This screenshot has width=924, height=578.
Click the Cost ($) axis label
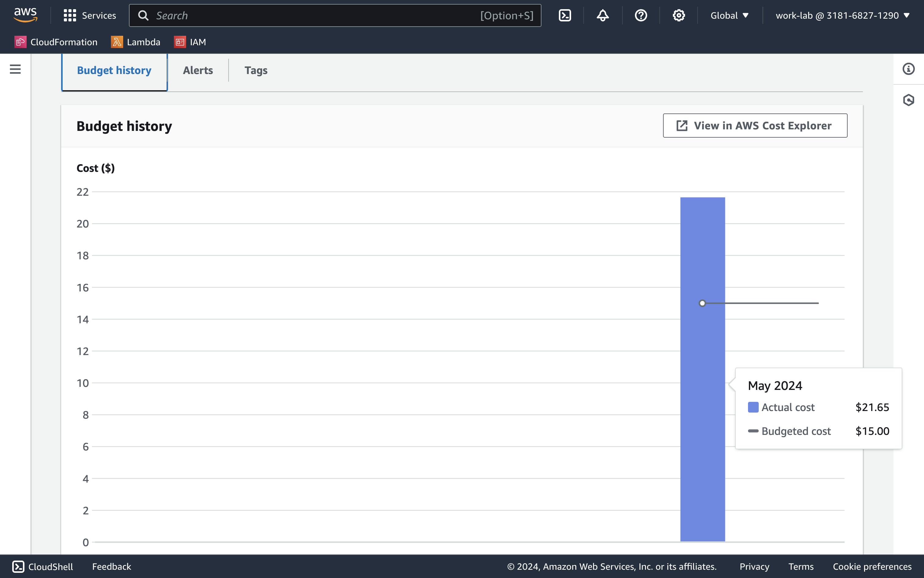click(95, 168)
